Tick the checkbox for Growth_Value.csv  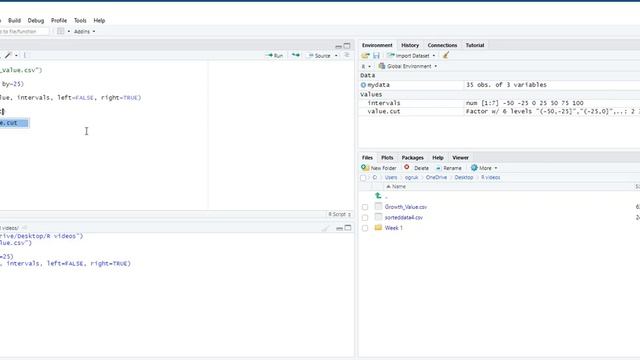pos(365,207)
